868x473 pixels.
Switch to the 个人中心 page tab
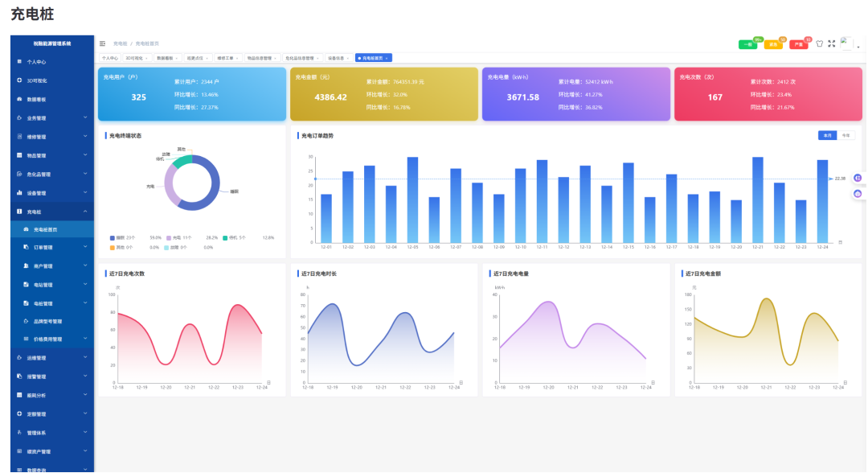coord(109,58)
